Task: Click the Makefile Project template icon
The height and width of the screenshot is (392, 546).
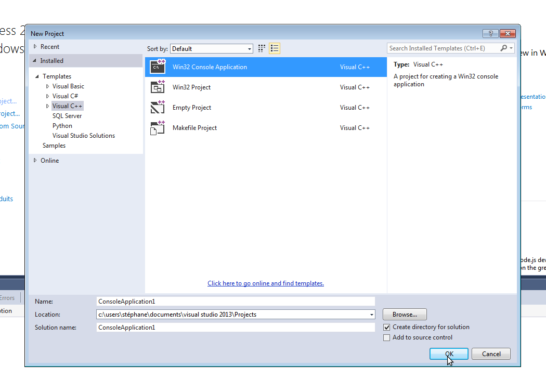Action: point(158,127)
